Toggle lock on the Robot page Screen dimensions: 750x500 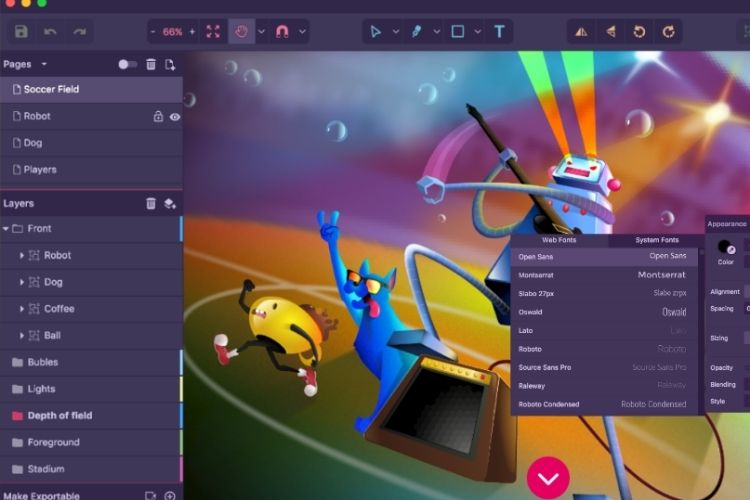158,116
